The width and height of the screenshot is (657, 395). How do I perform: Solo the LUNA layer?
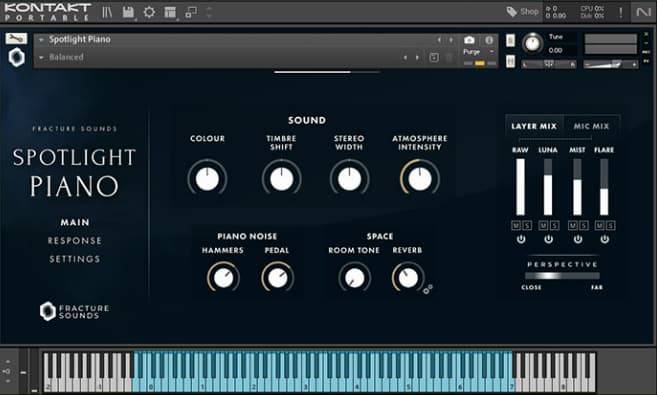[554, 226]
